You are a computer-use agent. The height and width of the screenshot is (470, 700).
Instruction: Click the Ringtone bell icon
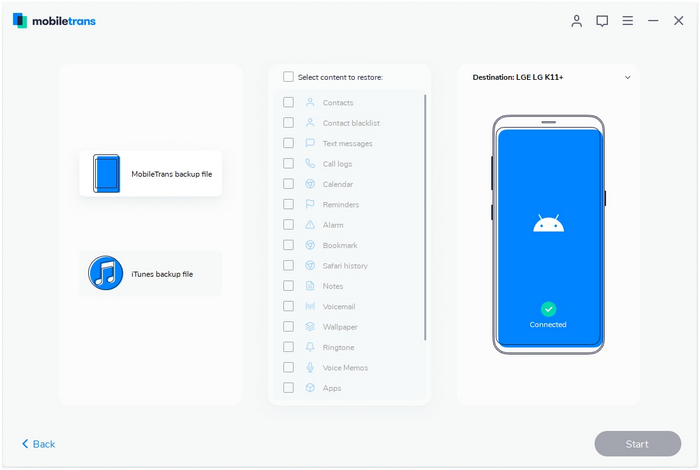[x=310, y=347]
